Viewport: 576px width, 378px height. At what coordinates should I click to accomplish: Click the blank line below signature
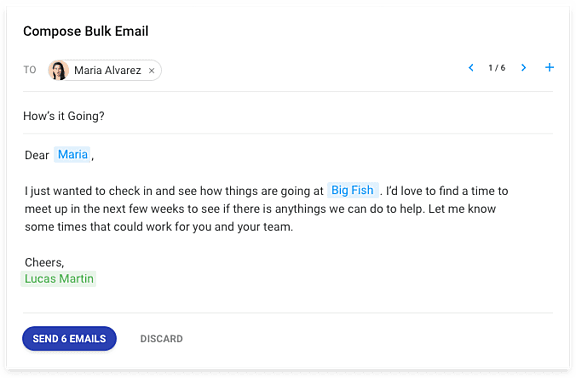(288, 298)
